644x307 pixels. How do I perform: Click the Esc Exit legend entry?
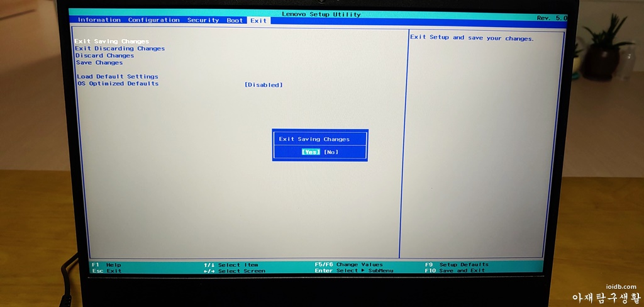tap(107, 271)
